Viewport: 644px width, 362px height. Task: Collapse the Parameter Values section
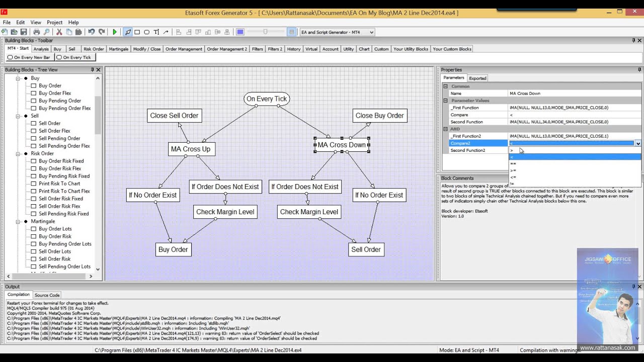point(445,101)
